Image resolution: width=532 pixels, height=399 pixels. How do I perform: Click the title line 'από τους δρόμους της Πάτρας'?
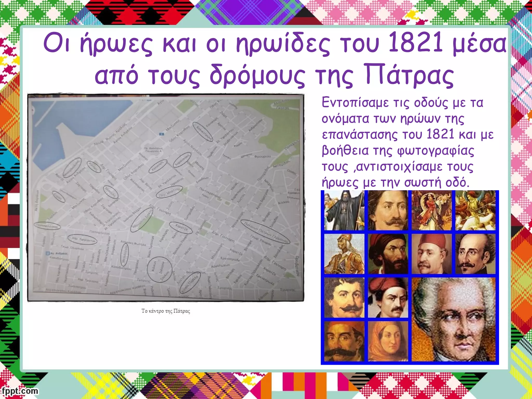[274, 75]
